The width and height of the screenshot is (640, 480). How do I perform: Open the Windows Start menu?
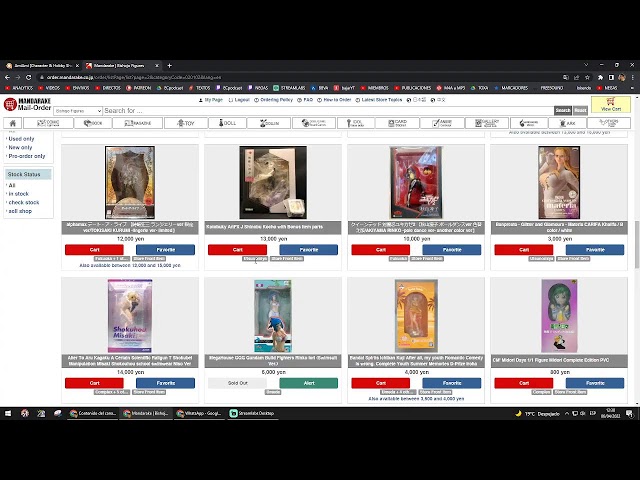pos(8,413)
